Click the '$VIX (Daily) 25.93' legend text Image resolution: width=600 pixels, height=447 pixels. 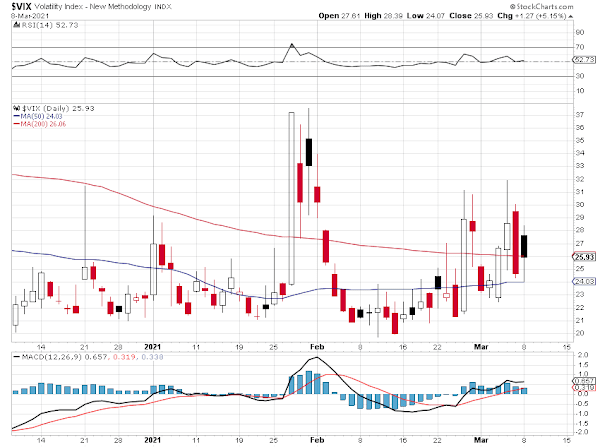pyautogui.click(x=58, y=108)
